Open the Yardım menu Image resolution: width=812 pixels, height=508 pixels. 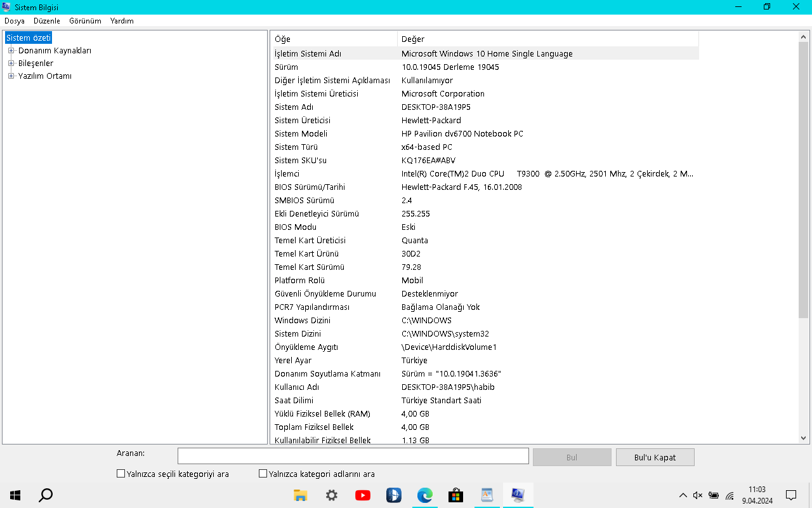click(x=122, y=21)
